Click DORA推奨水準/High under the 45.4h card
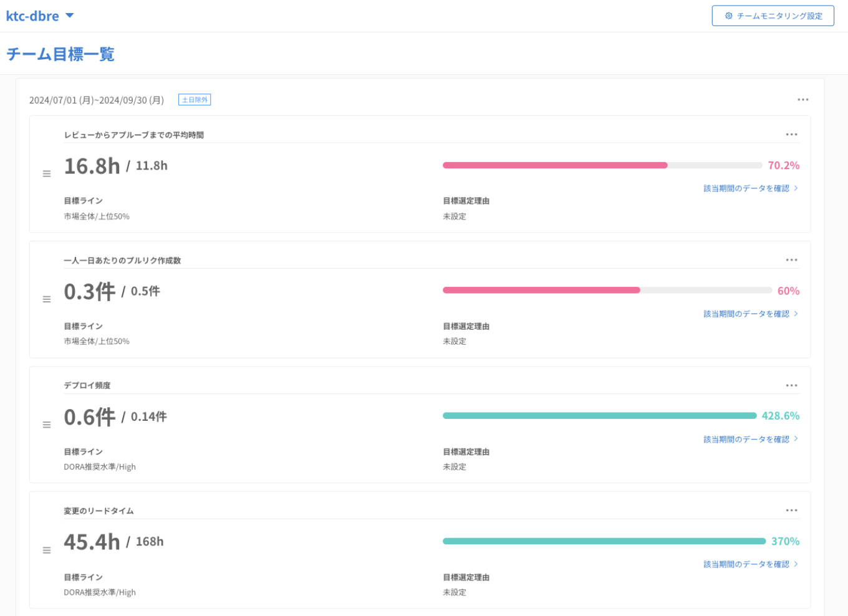Screen dimensions: 848x616 100,592
